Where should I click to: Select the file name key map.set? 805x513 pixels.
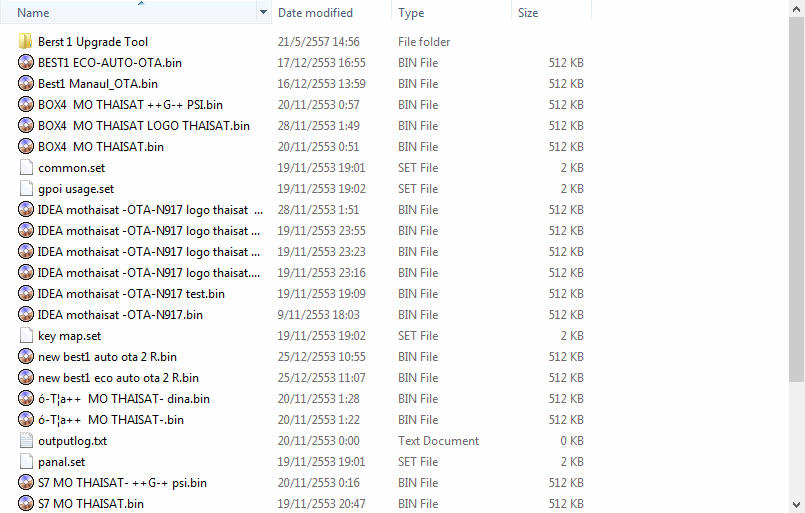(x=69, y=336)
